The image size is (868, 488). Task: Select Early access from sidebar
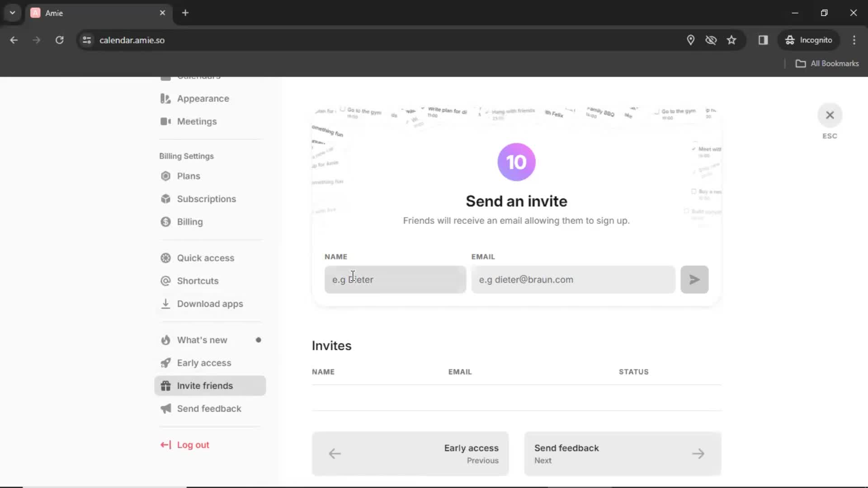(204, 362)
